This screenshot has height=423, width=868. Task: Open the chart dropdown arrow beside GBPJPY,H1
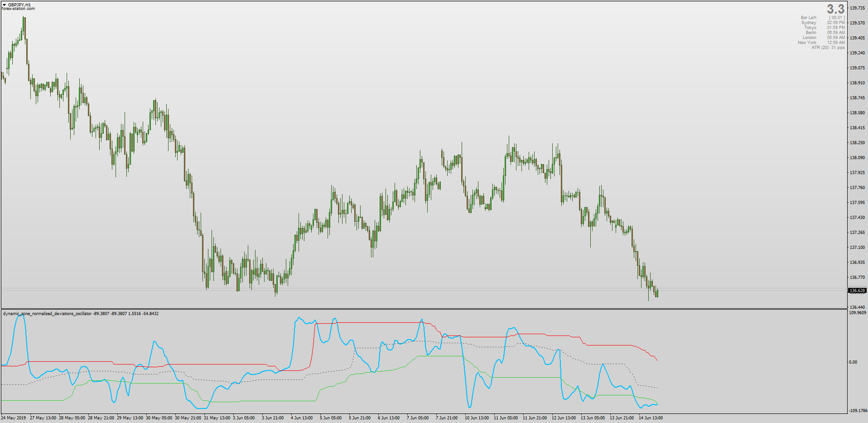(5, 5)
